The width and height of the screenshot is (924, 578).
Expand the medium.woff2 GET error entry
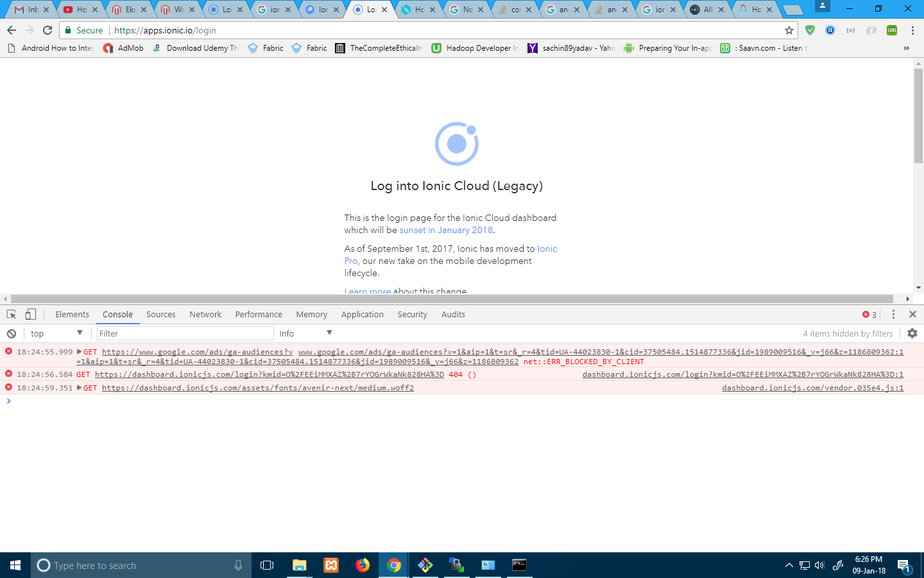(x=79, y=388)
